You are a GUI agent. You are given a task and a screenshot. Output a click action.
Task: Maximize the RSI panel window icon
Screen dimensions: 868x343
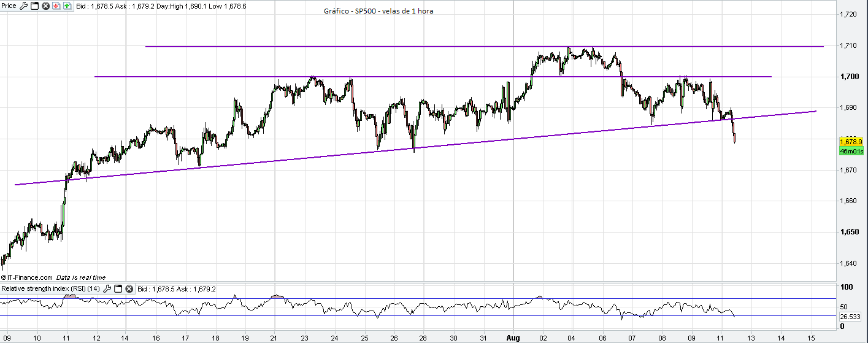click(118, 289)
